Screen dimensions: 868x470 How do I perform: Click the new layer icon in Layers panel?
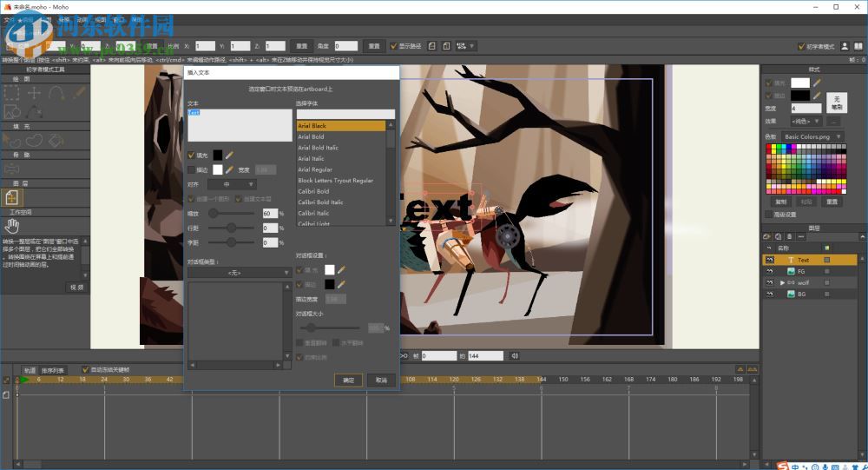click(x=767, y=236)
